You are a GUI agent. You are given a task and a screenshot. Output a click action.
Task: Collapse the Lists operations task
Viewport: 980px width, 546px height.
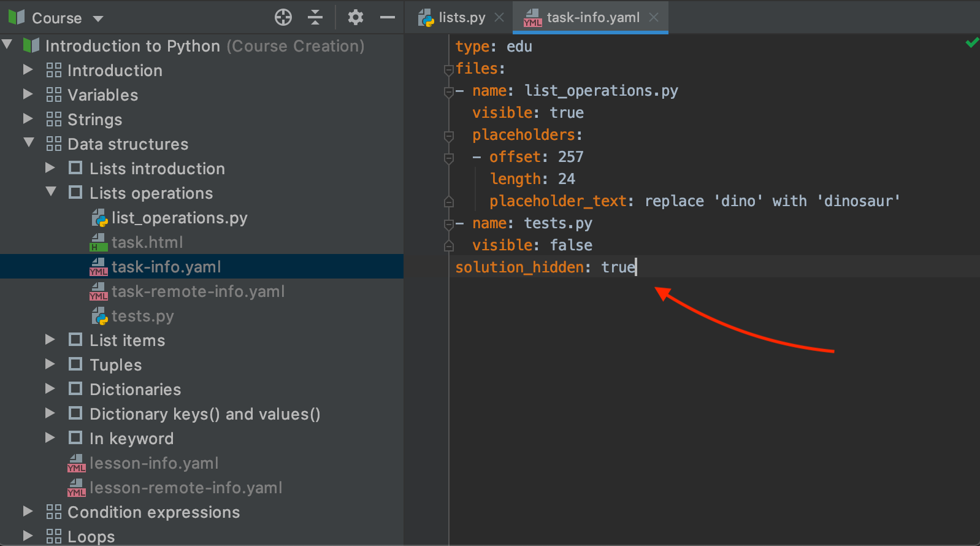(x=51, y=191)
